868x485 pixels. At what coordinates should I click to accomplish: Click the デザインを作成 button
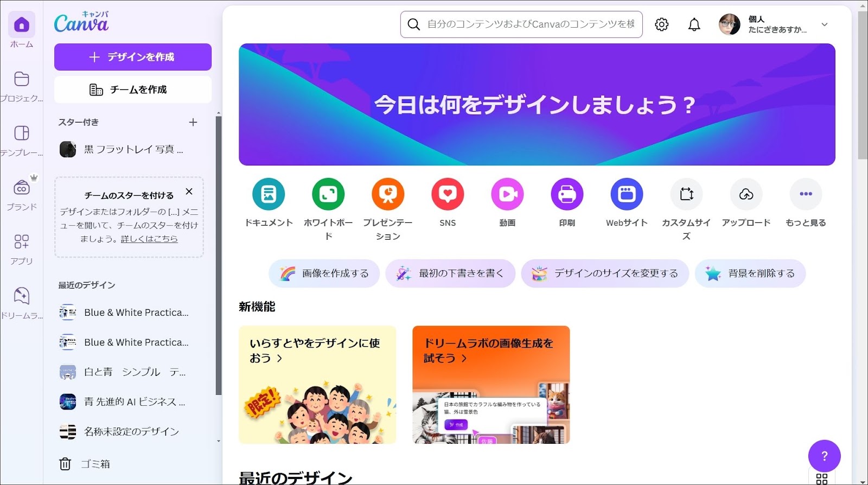(x=133, y=57)
